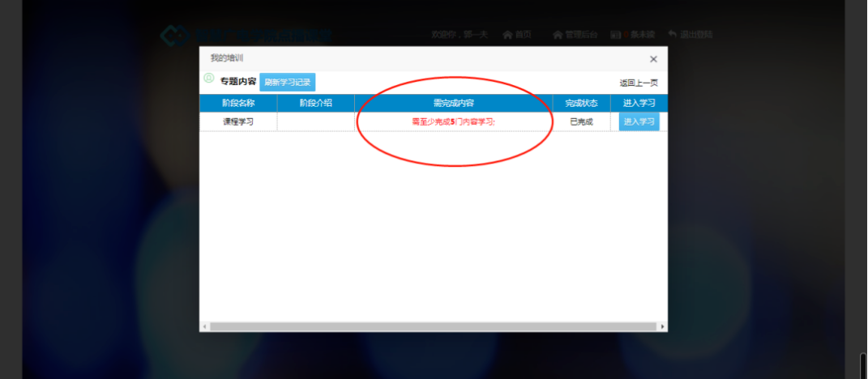
Task: Open 管理后台 in the background page header
Action: [581, 34]
